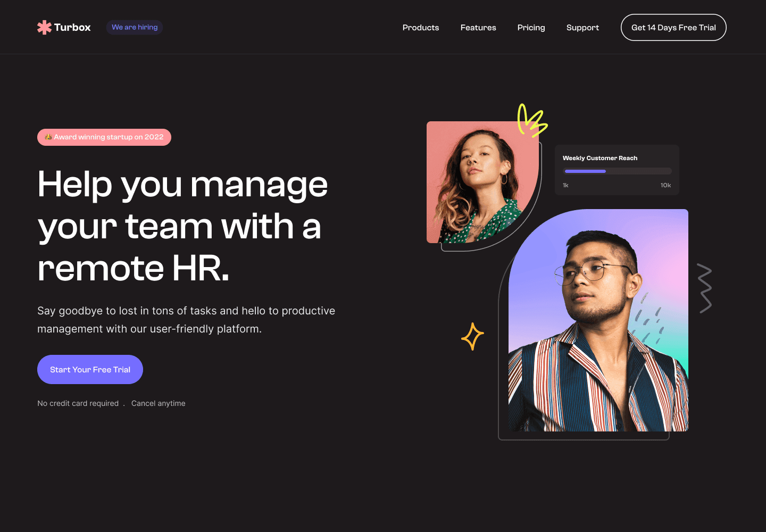Go to the Features nav link
The width and height of the screenshot is (766, 532).
tap(478, 28)
